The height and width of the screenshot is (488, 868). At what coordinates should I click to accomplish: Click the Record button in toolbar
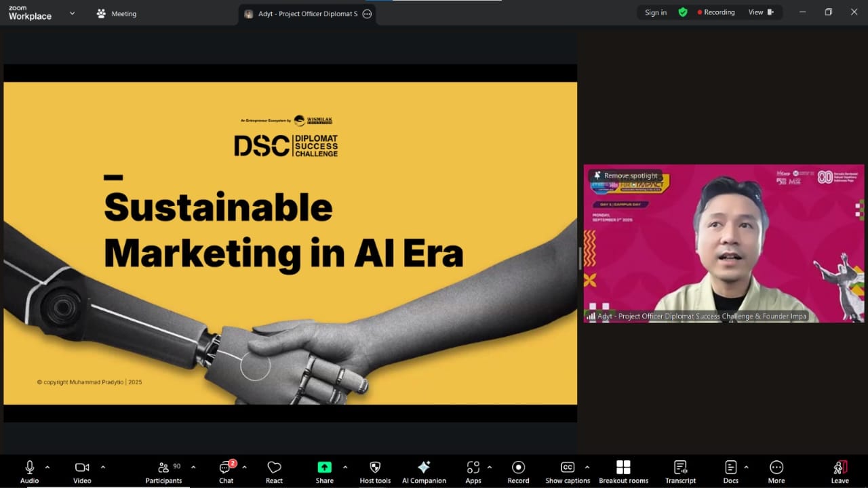[518, 467]
